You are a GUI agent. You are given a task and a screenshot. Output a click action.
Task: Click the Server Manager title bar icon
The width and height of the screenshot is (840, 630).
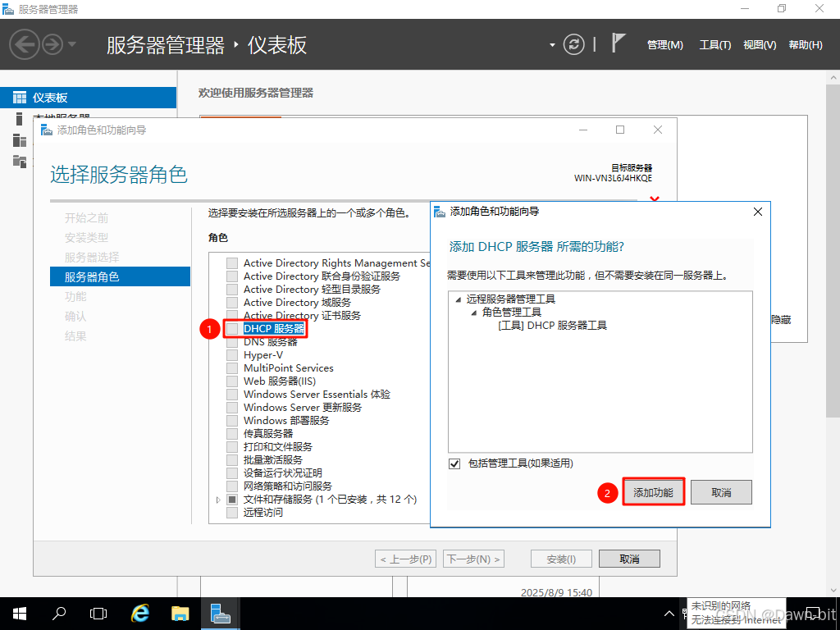coord(8,9)
